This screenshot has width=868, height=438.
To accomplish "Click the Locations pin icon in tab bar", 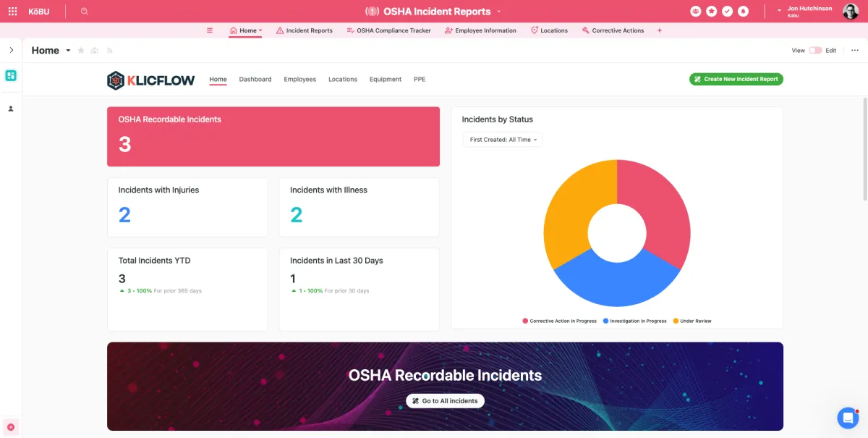I will point(535,30).
